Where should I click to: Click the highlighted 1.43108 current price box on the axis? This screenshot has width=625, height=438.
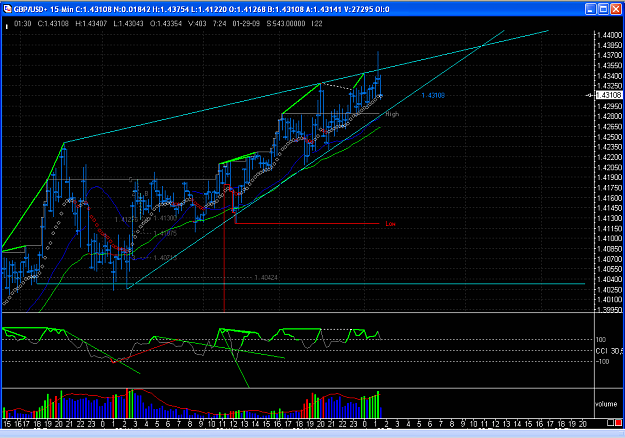point(609,95)
